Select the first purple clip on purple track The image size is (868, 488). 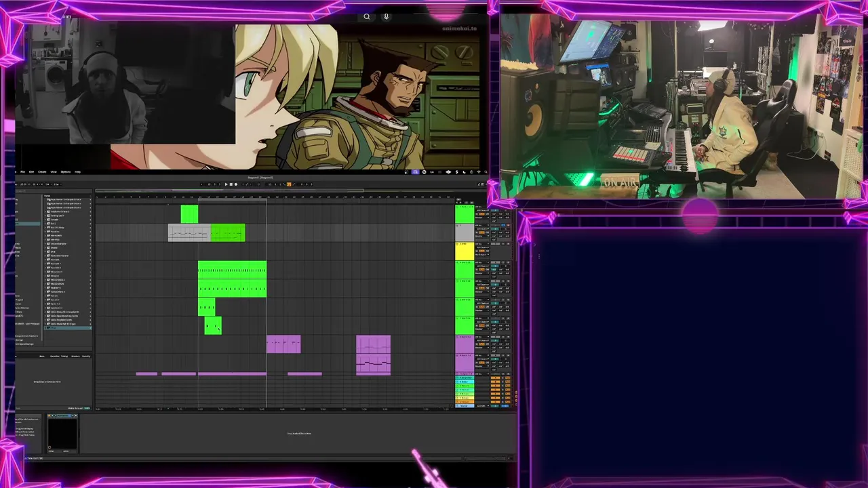(283, 344)
